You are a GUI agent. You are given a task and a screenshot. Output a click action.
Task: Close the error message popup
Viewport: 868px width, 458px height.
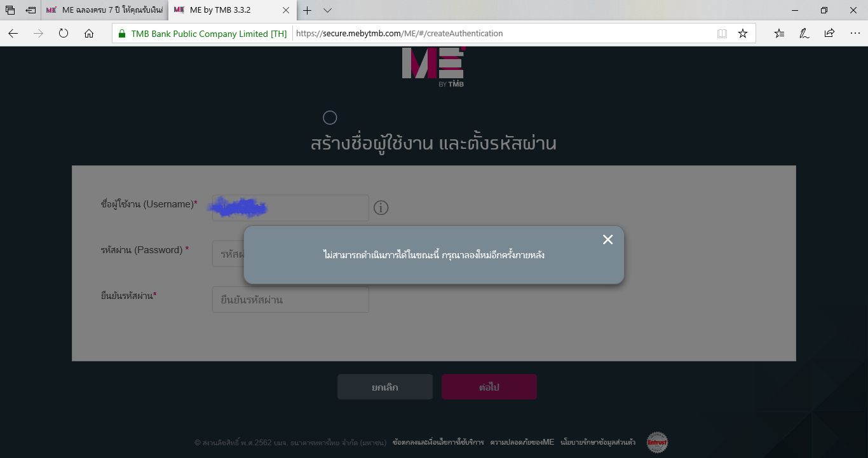tap(608, 239)
